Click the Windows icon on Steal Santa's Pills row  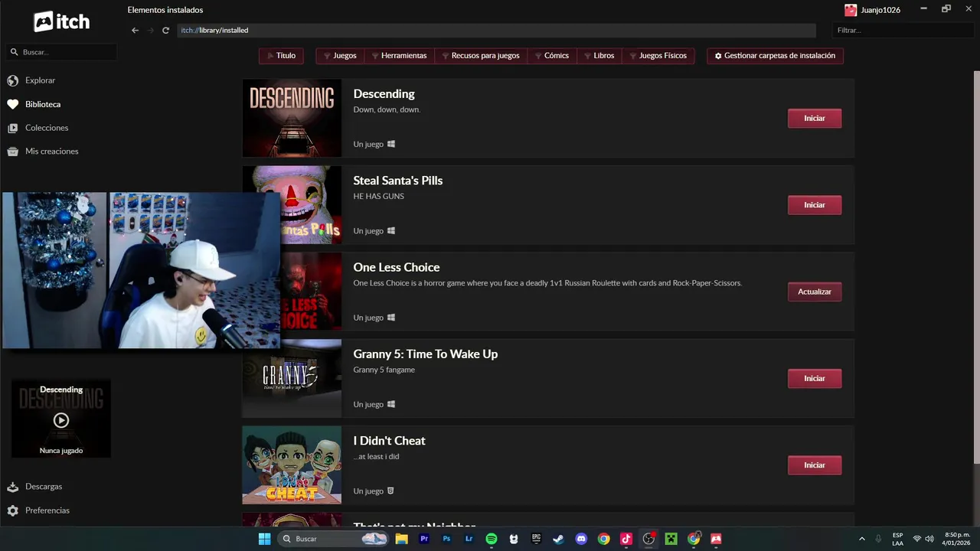(391, 230)
